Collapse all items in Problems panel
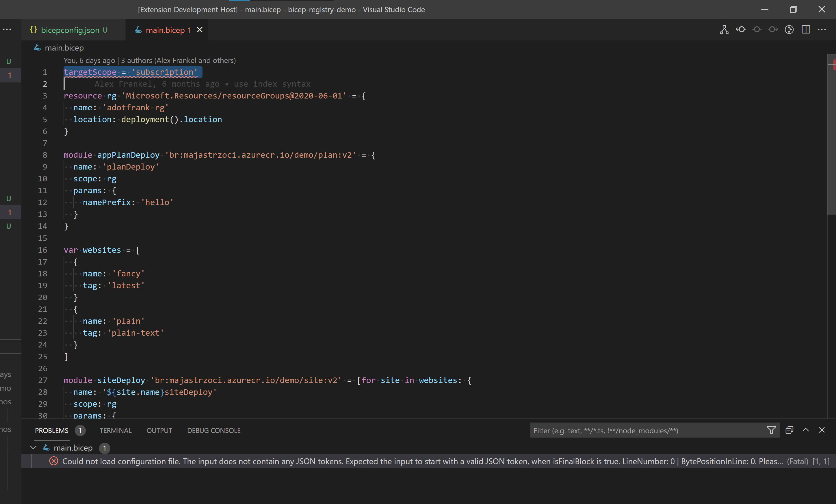 pos(789,430)
